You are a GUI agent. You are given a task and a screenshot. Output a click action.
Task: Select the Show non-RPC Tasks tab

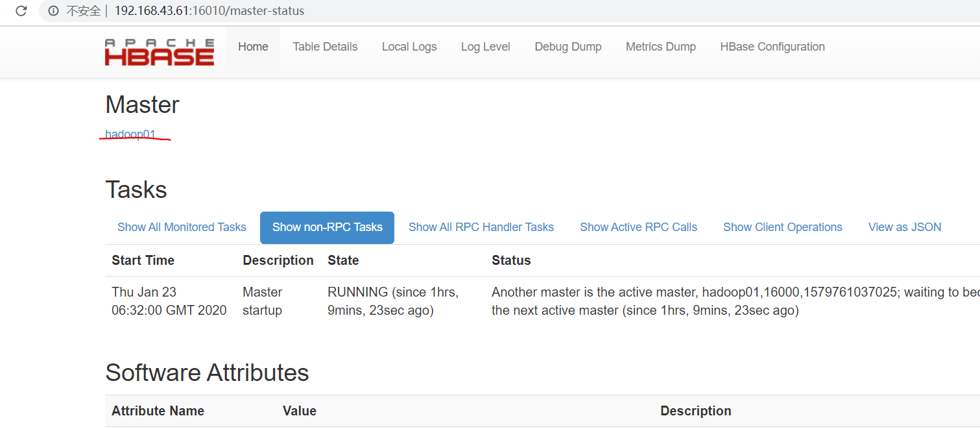point(328,228)
